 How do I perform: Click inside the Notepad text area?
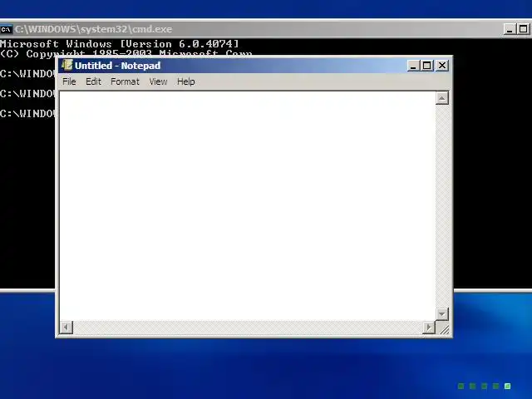click(x=248, y=205)
